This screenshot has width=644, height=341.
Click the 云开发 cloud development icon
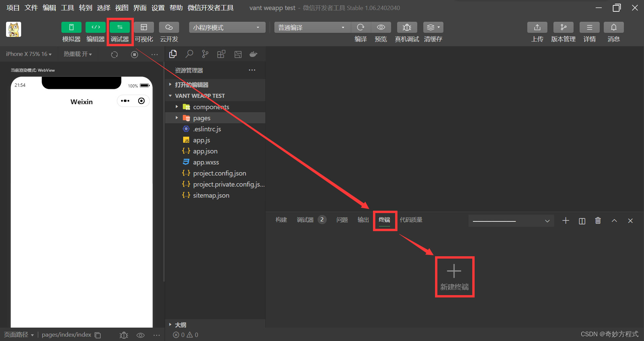coord(169,27)
